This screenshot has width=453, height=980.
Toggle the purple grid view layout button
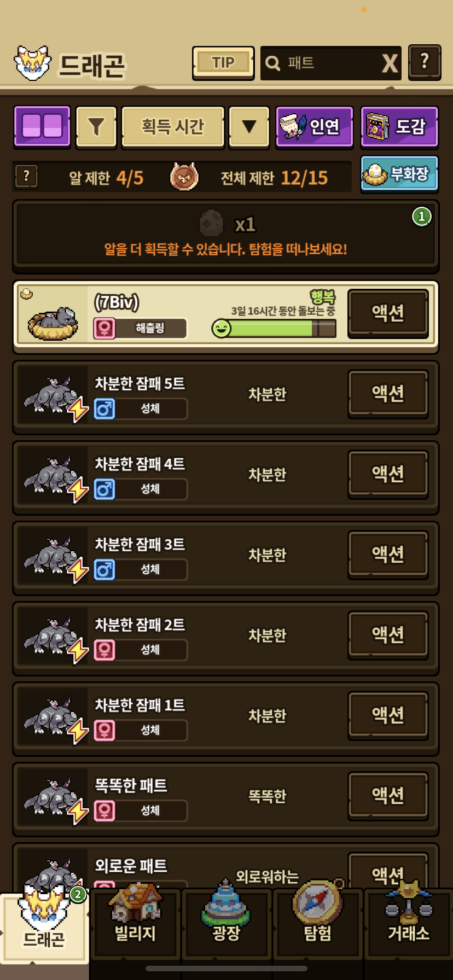point(42,126)
